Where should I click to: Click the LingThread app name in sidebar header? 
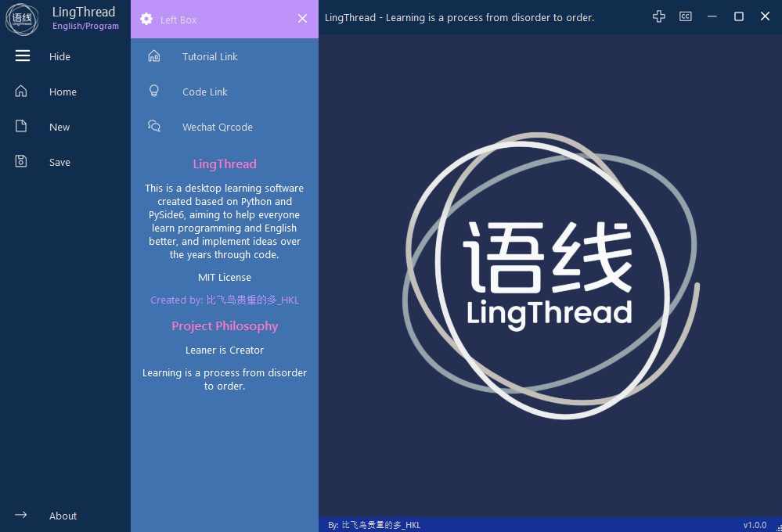click(84, 12)
